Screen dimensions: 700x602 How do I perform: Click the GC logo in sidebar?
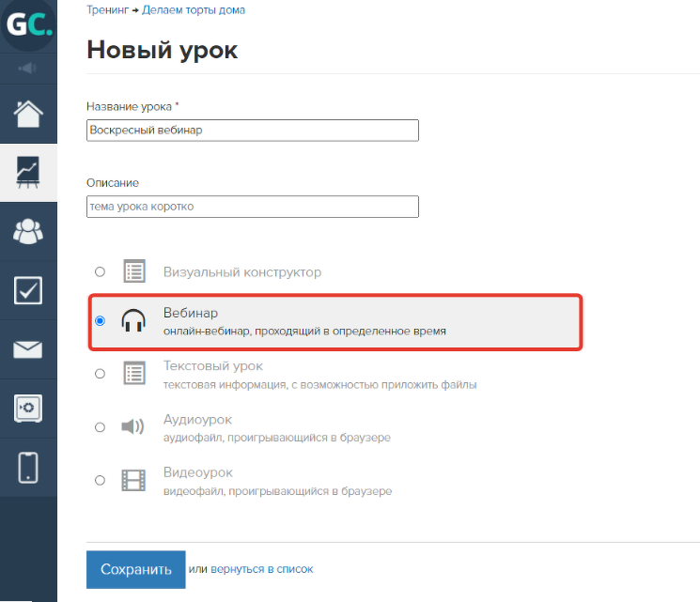click(28, 26)
